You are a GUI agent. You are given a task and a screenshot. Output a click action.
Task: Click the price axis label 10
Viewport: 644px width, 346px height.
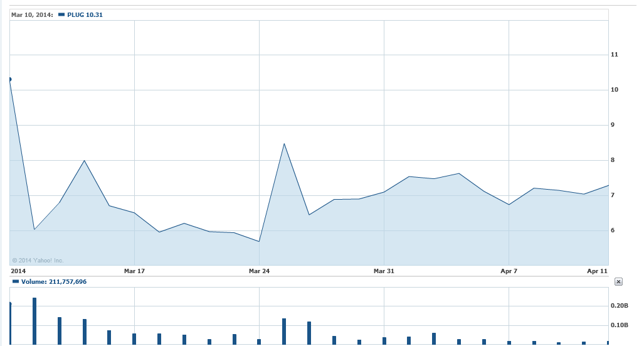coord(615,90)
